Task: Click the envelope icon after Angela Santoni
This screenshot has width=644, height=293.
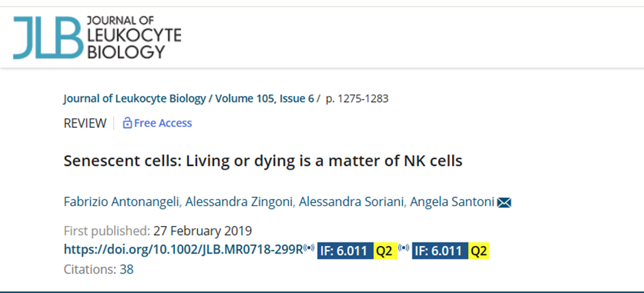Action: [504, 203]
